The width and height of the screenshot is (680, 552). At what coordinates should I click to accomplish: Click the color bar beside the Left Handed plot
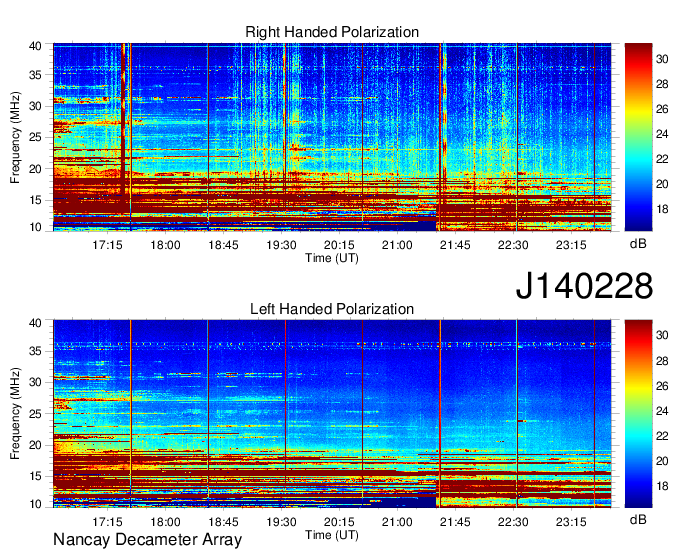[x=638, y=414]
